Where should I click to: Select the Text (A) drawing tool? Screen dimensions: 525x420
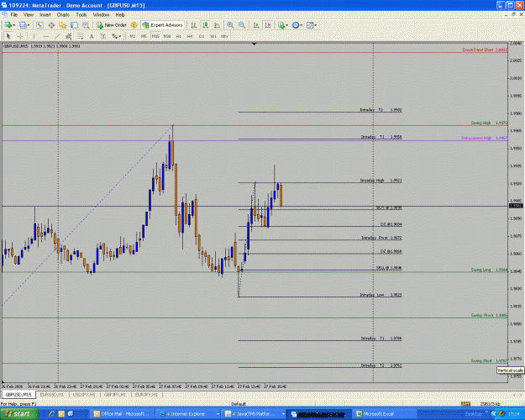coord(92,36)
